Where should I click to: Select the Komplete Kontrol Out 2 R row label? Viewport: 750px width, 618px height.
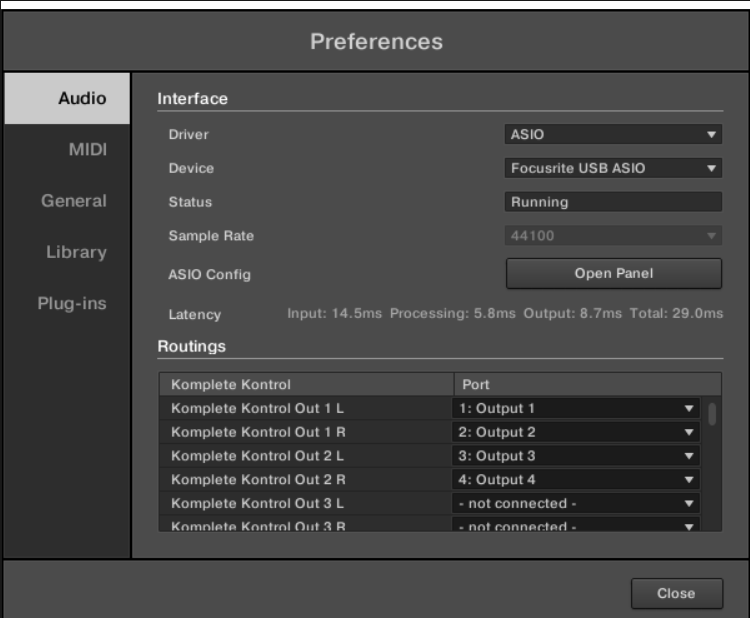point(258,480)
